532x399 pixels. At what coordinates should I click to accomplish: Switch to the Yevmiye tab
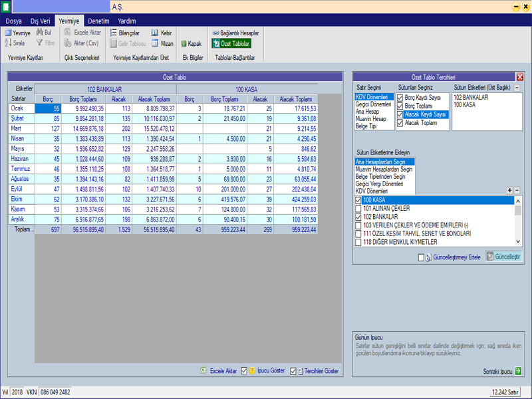click(x=69, y=21)
